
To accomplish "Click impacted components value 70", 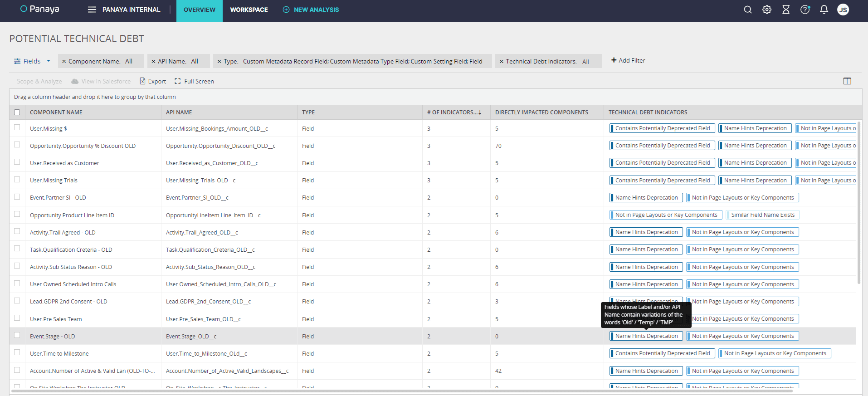I will [x=498, y=146].
